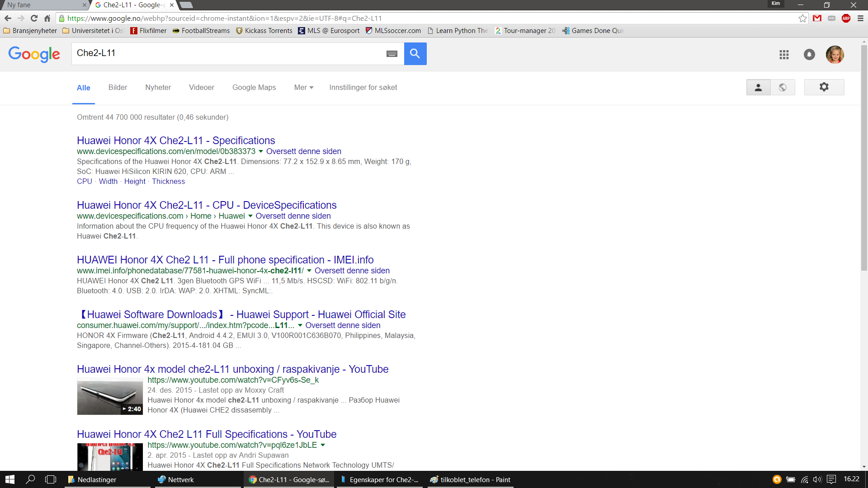This screenshot has width=868, height=488.
Task: Click the network tray icon
Action: pos(804,479)
